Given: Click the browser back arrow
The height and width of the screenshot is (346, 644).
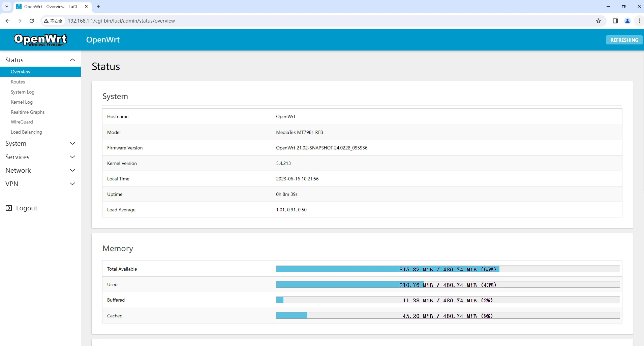Looking at the screenshot, I should tap(7, 21).
